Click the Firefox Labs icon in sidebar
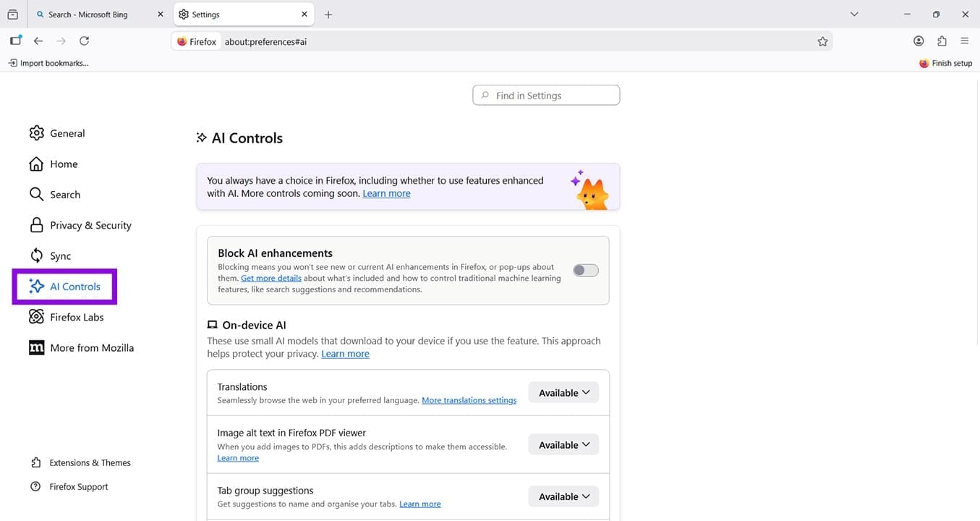Screen dimensions: 980x521 (36, 317)
